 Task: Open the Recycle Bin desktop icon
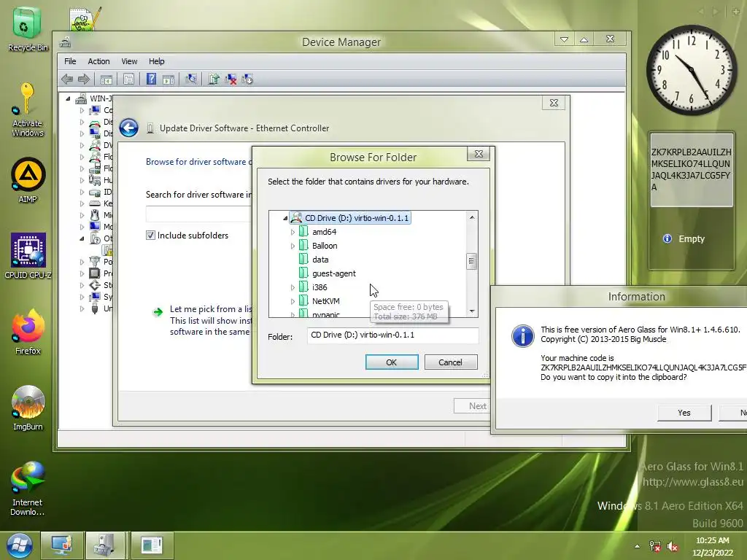tap(28, 28)
